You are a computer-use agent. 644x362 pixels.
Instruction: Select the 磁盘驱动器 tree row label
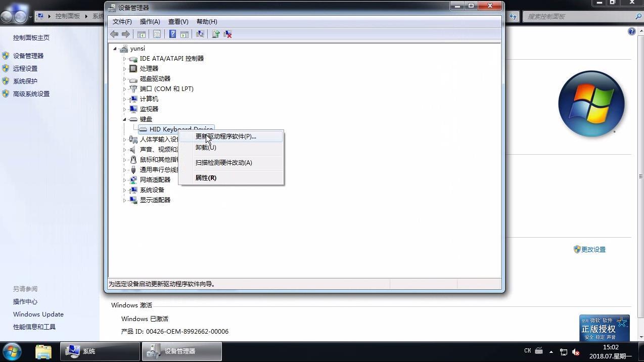point(155,79)
